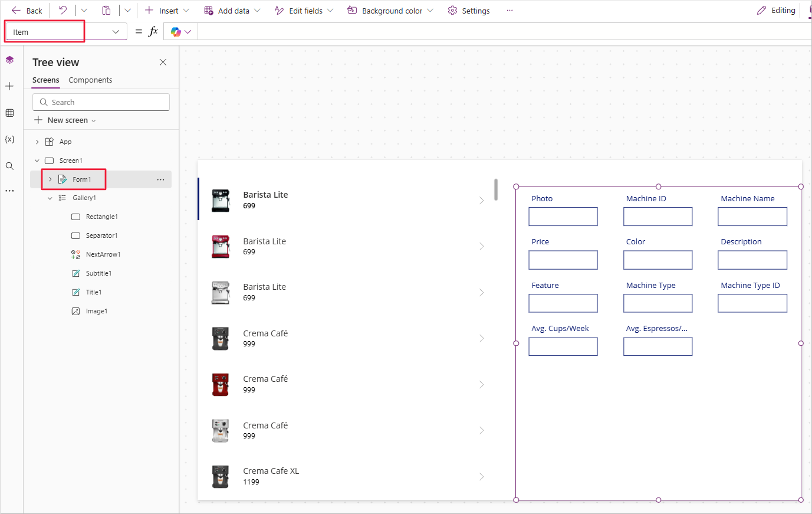Click the undo arrow icon
Image resolution: width=812 pixels, height=514 pixels.
[x=63, y=10]
